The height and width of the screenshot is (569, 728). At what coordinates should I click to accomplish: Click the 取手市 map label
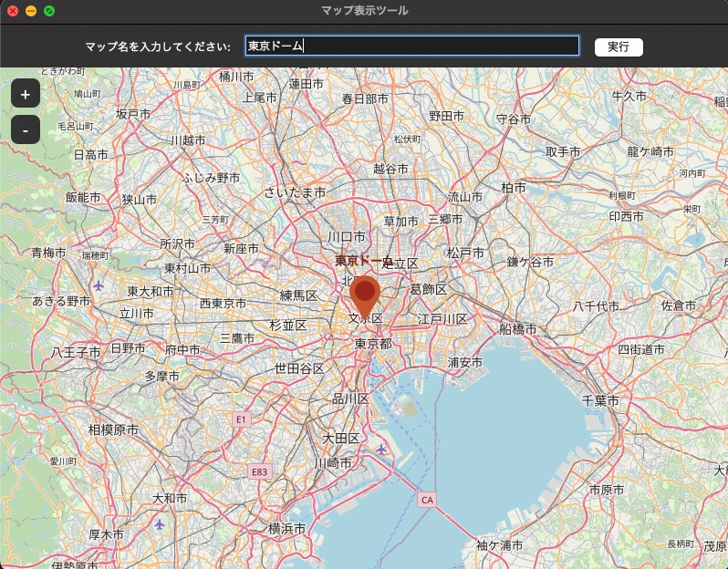(x=563, y=151)
